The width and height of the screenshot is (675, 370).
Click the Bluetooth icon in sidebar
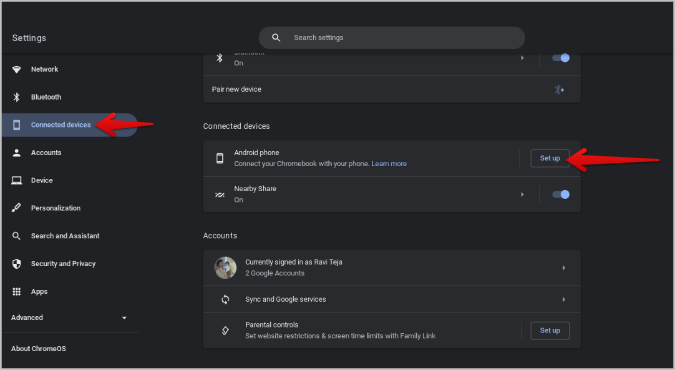click(x=16, y=97)
